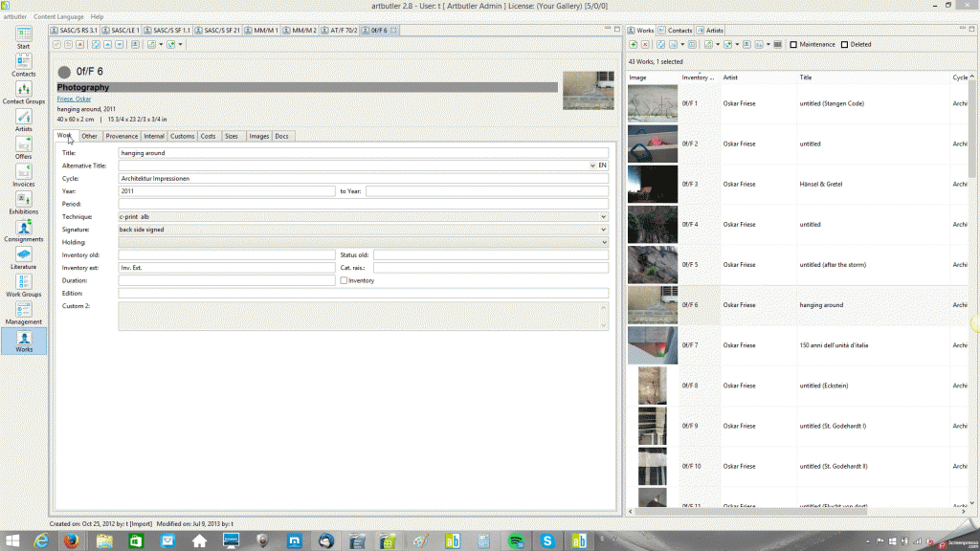This screenshot has width=980, height=551.
Task: Open Spotify from the taskbar
Action: pyautogui.click(x=516, y=541)
